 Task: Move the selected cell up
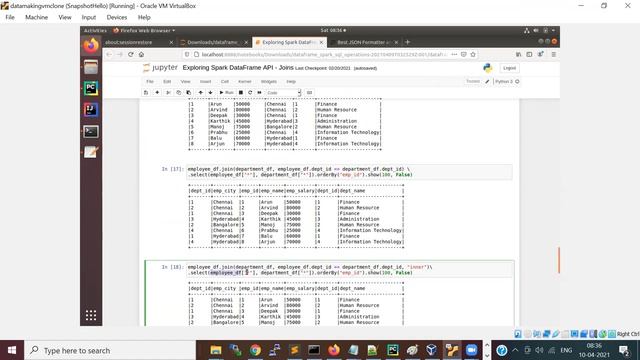coord(200,93)
